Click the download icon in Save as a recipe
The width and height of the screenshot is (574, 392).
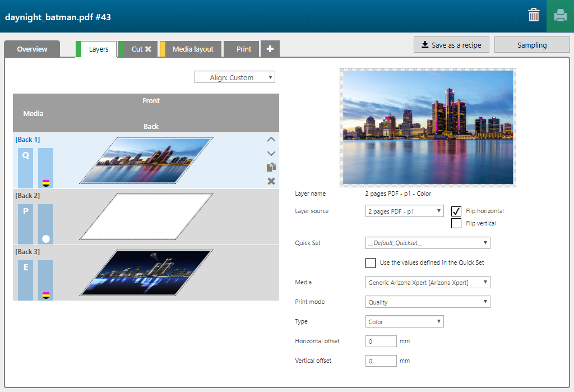[425, 45]
